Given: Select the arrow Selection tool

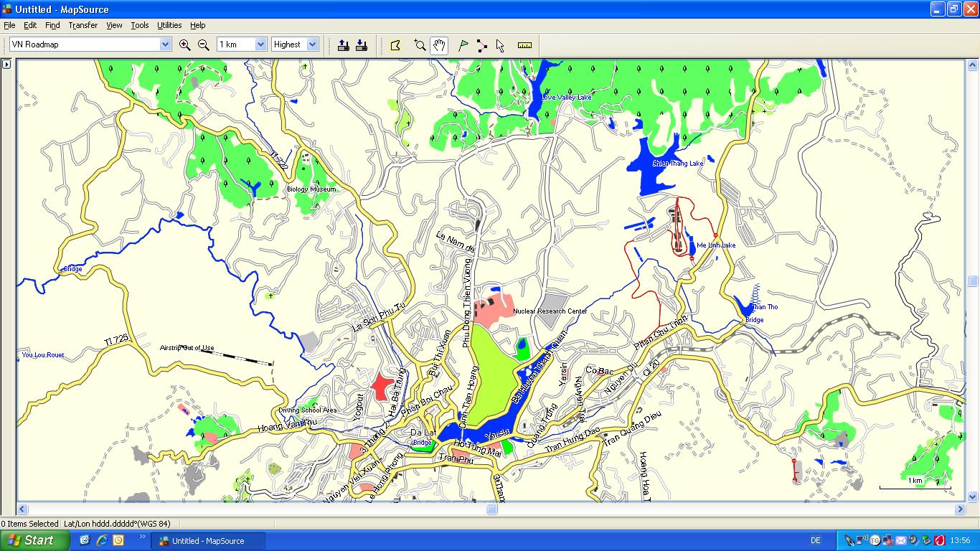Looking at the screenshot, I should point(500,44).
